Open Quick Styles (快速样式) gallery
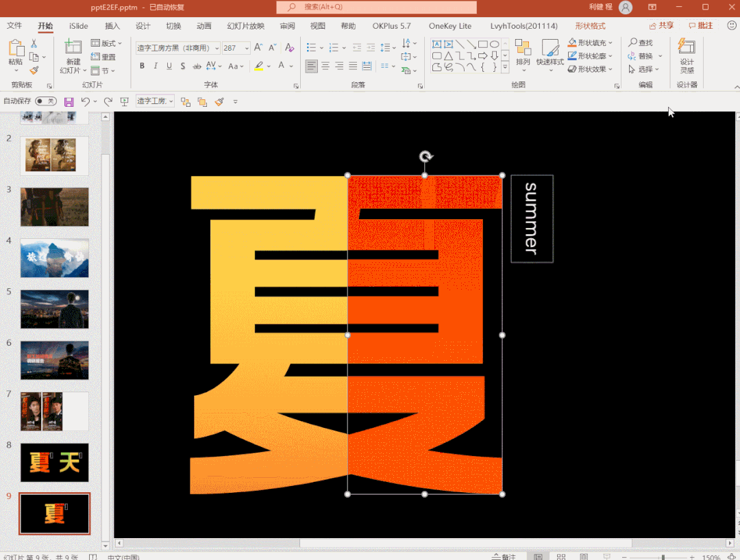This screenshot has width=740, height=560. coord(550,55)
